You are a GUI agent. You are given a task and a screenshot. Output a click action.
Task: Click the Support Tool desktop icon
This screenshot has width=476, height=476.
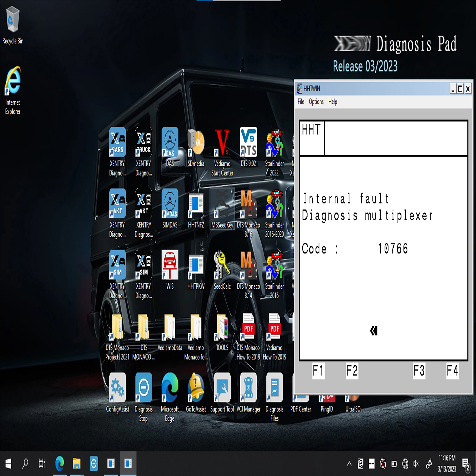[222, 392]
